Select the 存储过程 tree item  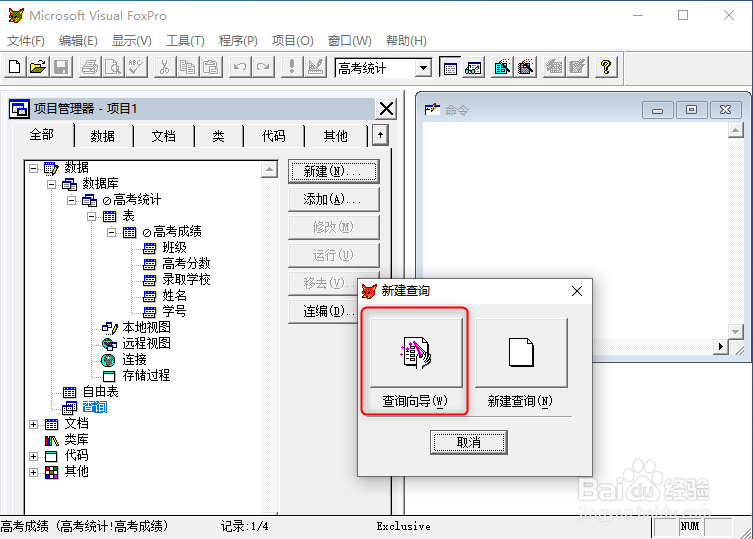pos(146,376)
